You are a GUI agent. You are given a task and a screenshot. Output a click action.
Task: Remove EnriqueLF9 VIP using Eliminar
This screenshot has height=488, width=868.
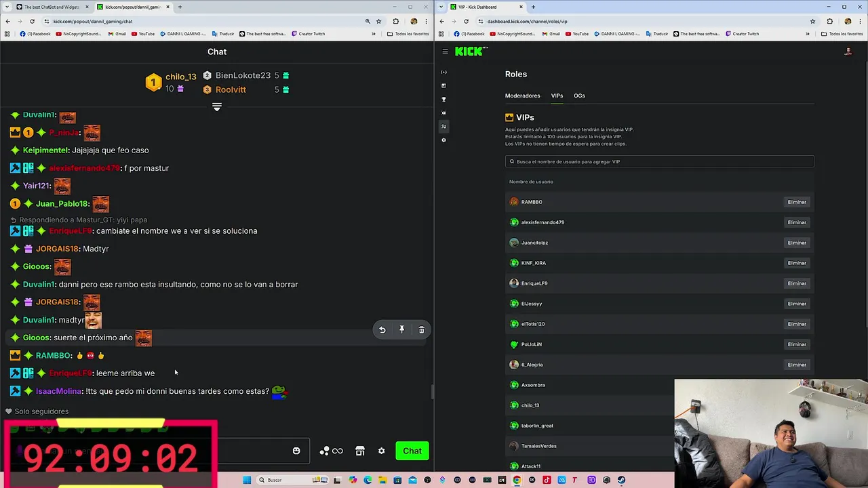797,283
